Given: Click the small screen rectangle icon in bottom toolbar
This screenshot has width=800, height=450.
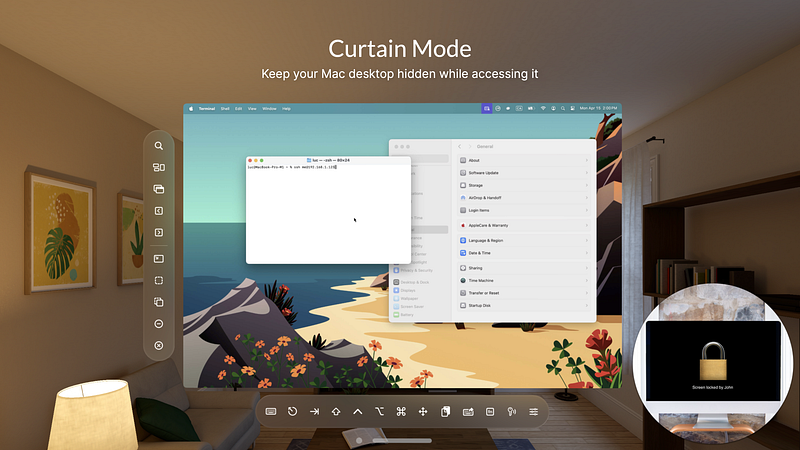Looking at the screenshot, I should tap(490, 411).
